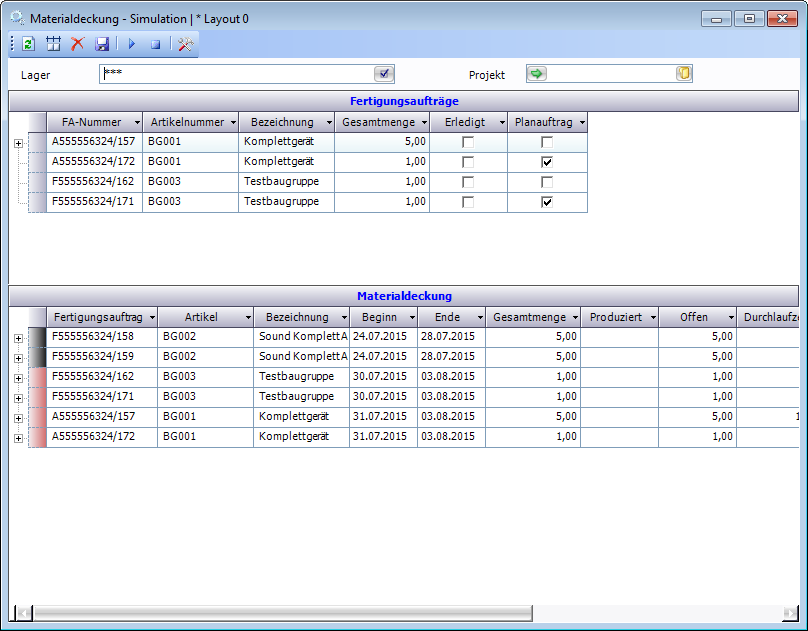Expand the A555556324/157 row in Fertigungsaufträge
Viewport: 808px width, 631px height.
pyautogui.click(x=18, y=143)
